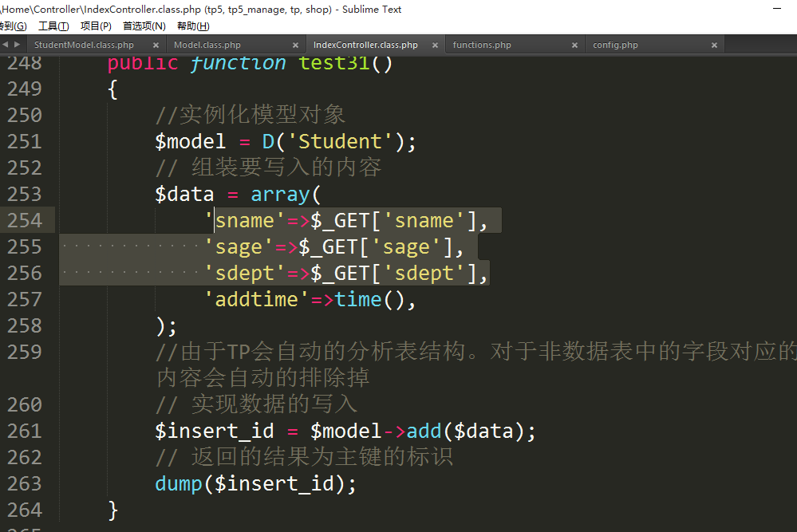Close the config.php tab
Image resolution: width=797 pixels, height=532 pixels.
[x=714, y=45]
